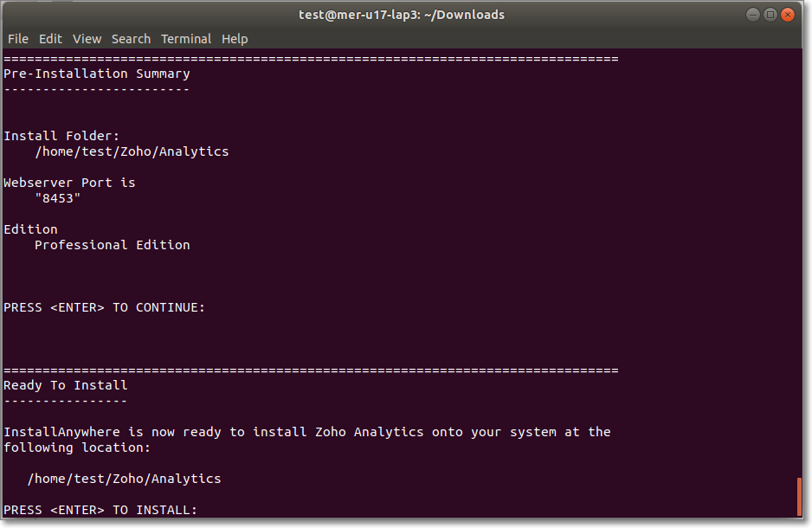Image resolution: width=812 pixels, height=528 pixels.
Task: Open the Edit menu
Action: tap(50, 39)
